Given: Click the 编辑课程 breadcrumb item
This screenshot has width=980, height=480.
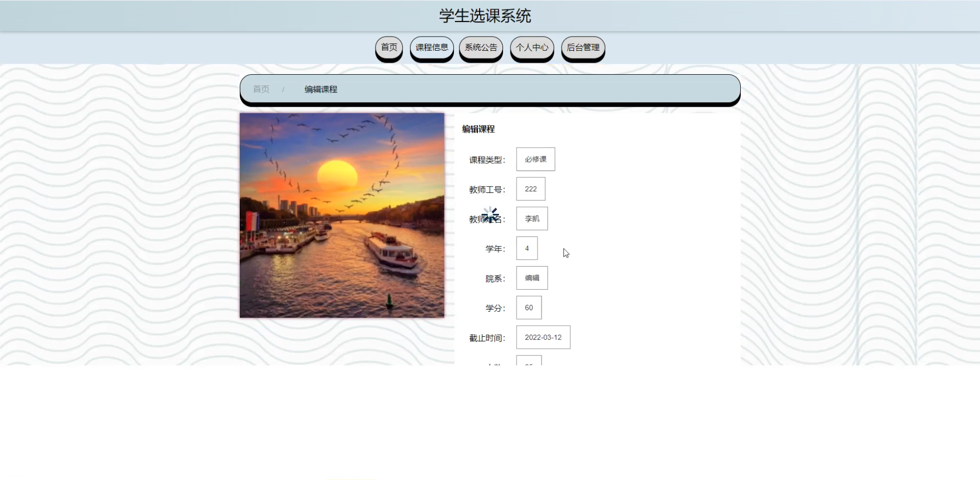Looking at the screenshot, I should [321, 89].
